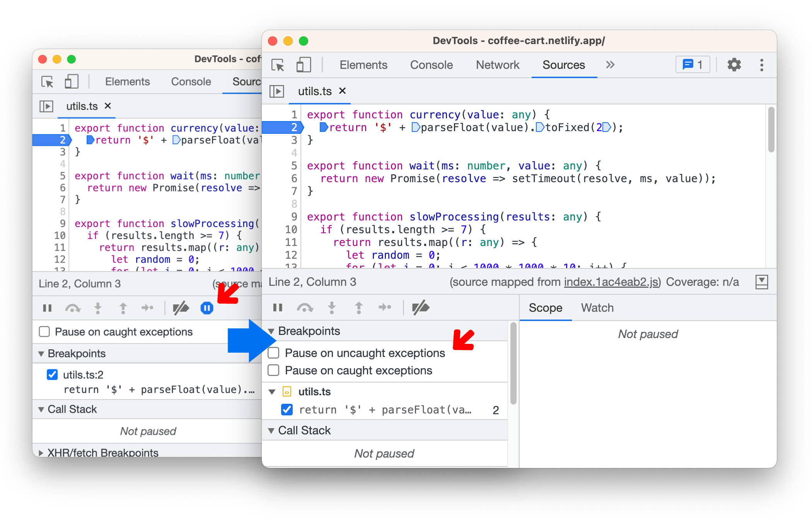The image size is (812, 526).
Task: Switch to Console tab in front window
Action: pos(431,65)
